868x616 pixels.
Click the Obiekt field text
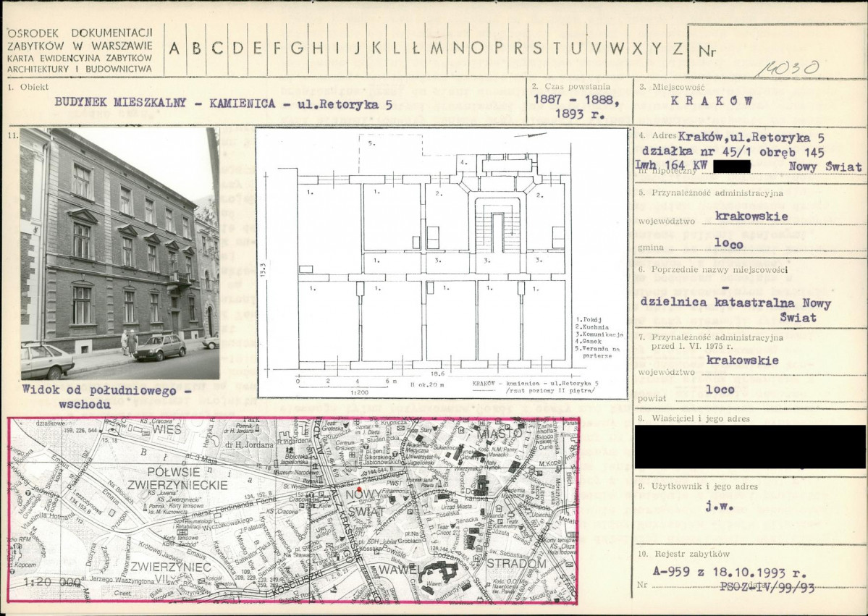point(224,104)
